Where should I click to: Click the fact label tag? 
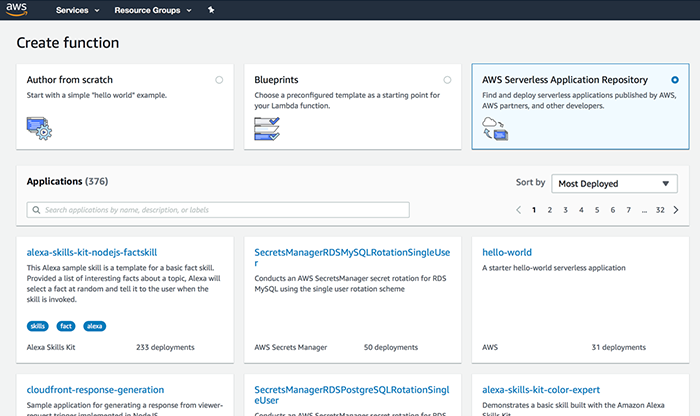pos(66,326)
